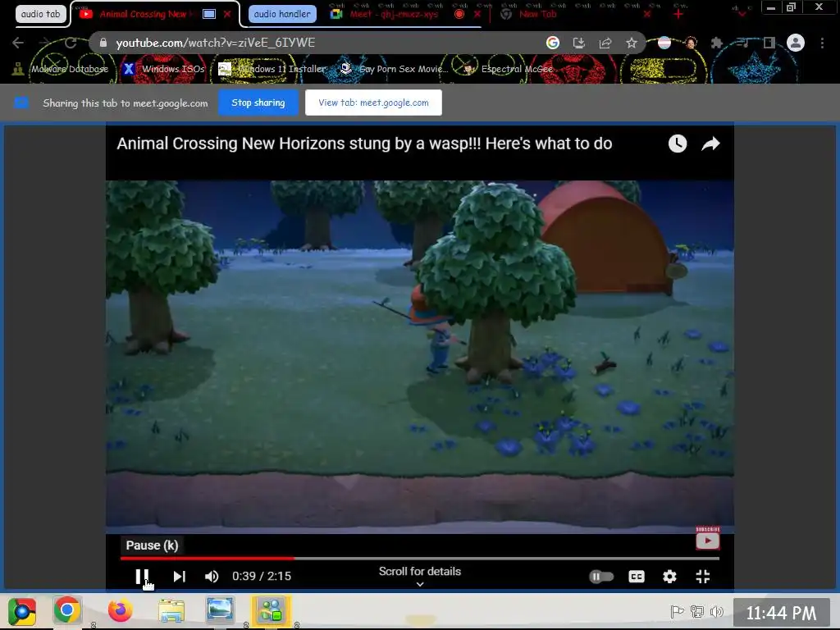Toggle closed captions

pos(637,577)
